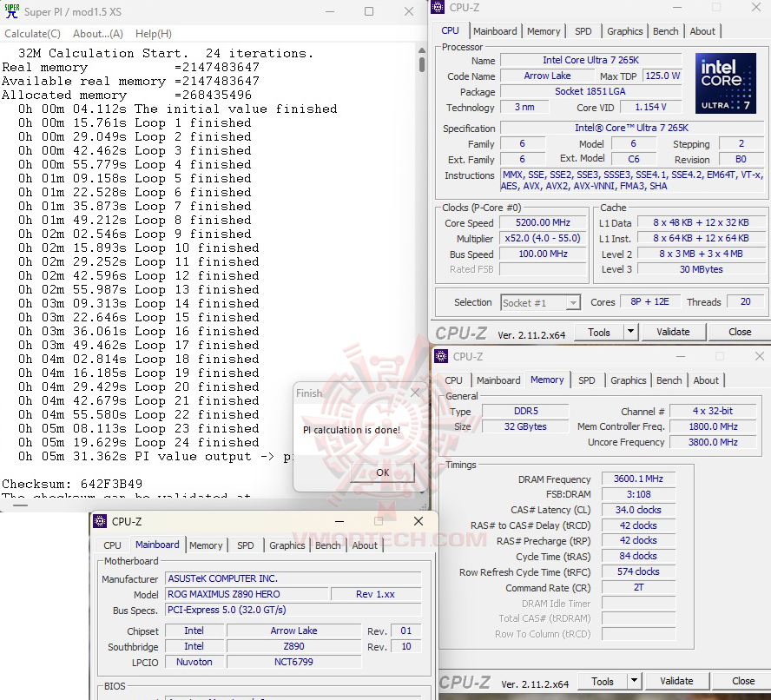771x700 pixels.
Task: Switch to CPU tab in Memory CPU-Z window
Action: pos(453,380)
